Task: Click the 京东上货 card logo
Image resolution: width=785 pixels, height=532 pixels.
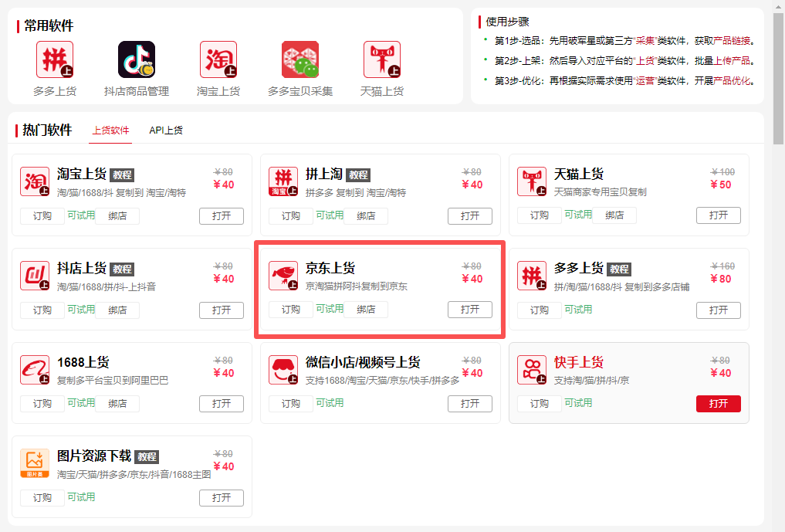Action: [283, 276]
